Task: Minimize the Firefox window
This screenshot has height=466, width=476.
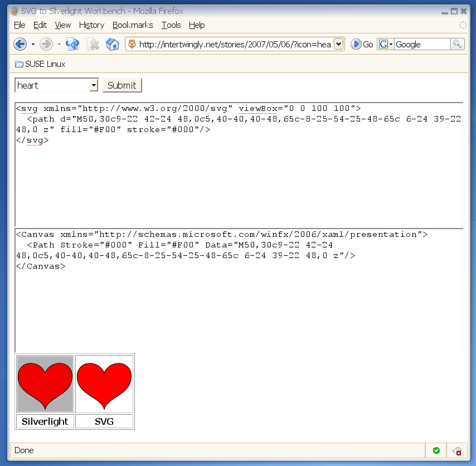Action: click(x=445, y=12)
